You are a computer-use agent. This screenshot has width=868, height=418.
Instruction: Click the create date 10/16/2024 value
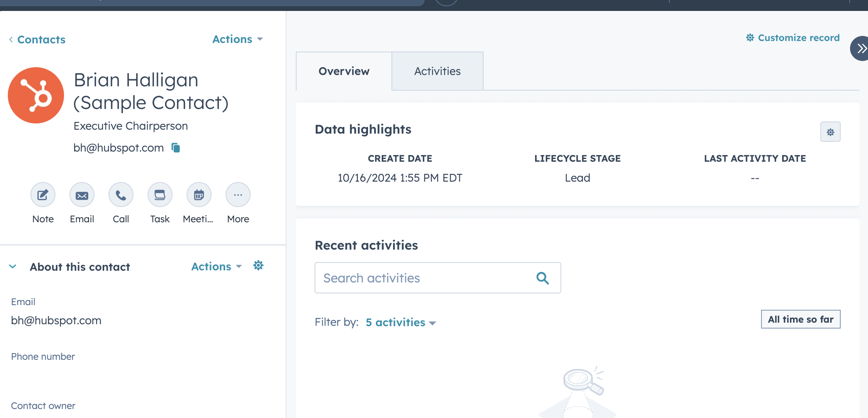400,178
